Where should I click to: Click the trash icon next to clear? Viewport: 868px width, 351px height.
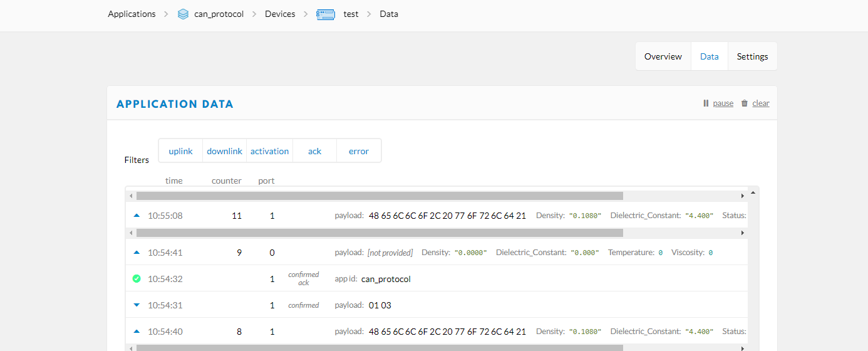(744, 103)
